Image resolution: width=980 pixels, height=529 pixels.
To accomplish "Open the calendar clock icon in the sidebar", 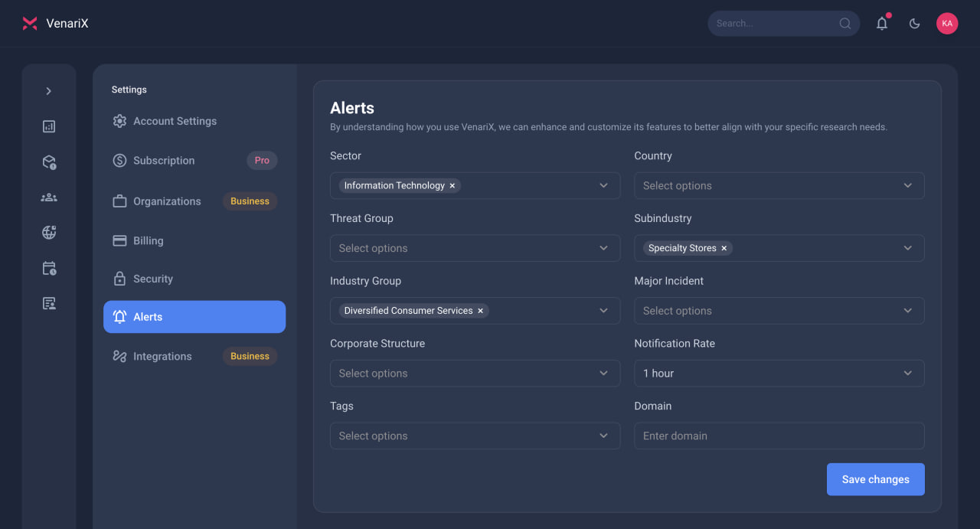I will [49, 268].
